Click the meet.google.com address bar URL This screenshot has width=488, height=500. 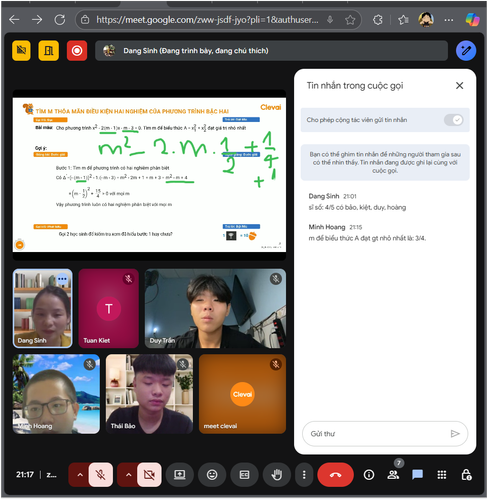[x=207, y=20]
